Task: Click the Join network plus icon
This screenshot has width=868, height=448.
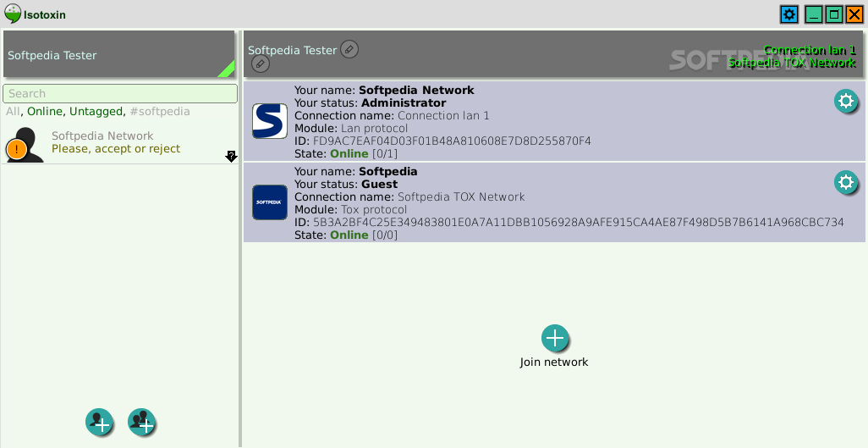Action: click(x=555, y=338)
